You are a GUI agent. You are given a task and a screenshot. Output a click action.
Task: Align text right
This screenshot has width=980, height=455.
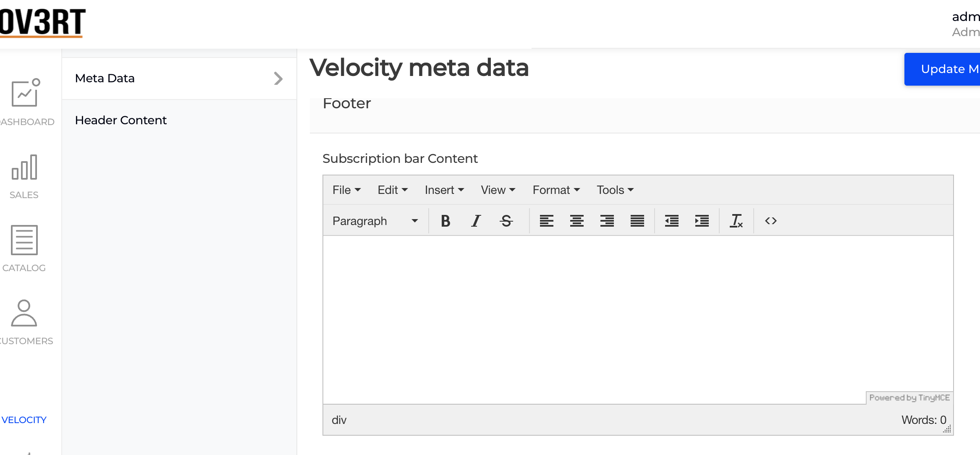(607, 221)
